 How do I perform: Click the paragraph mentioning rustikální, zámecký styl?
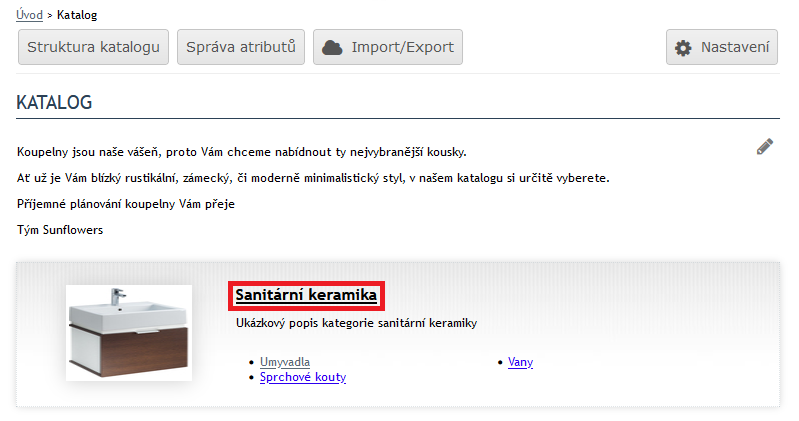click(x=313, y=178)
